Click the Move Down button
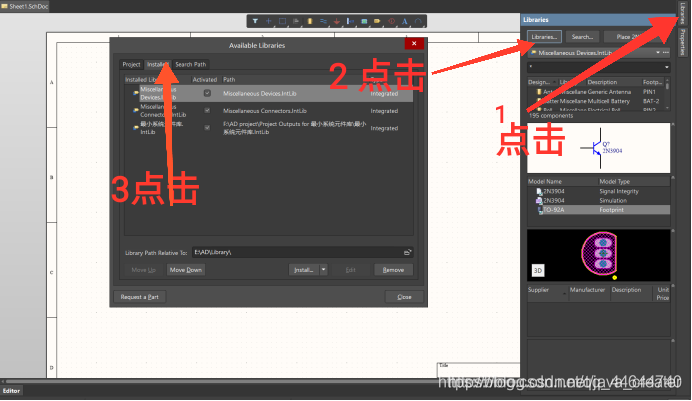This screenshot has width=692, height=401. (186, 270)
